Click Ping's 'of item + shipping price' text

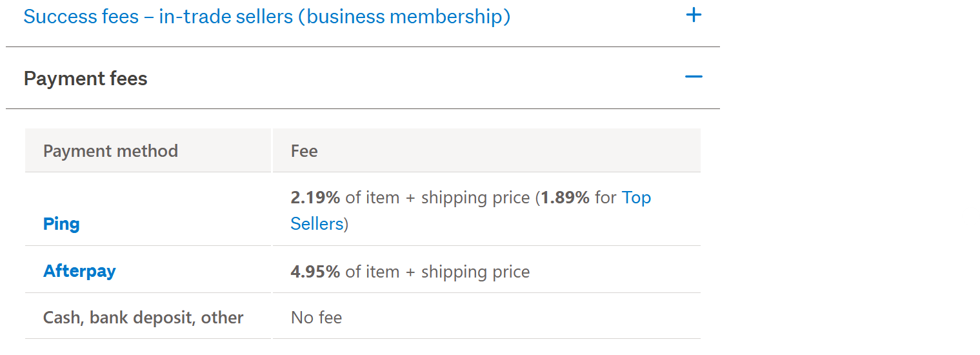437,198
